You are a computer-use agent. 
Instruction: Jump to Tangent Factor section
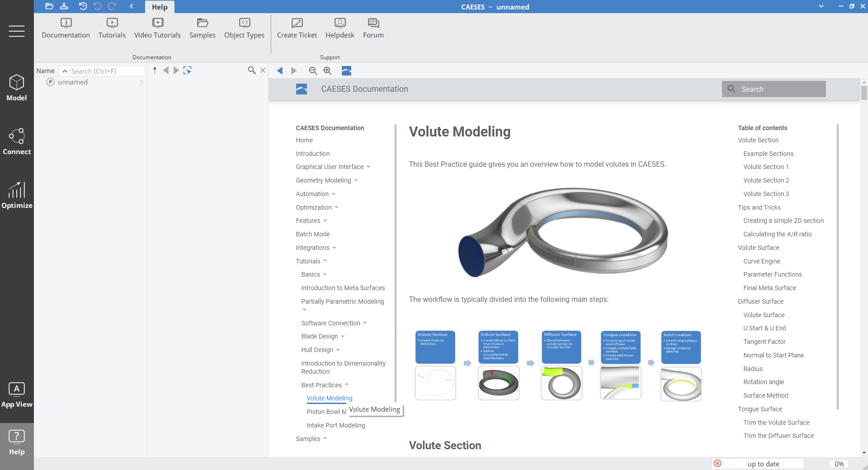point(764,342)
